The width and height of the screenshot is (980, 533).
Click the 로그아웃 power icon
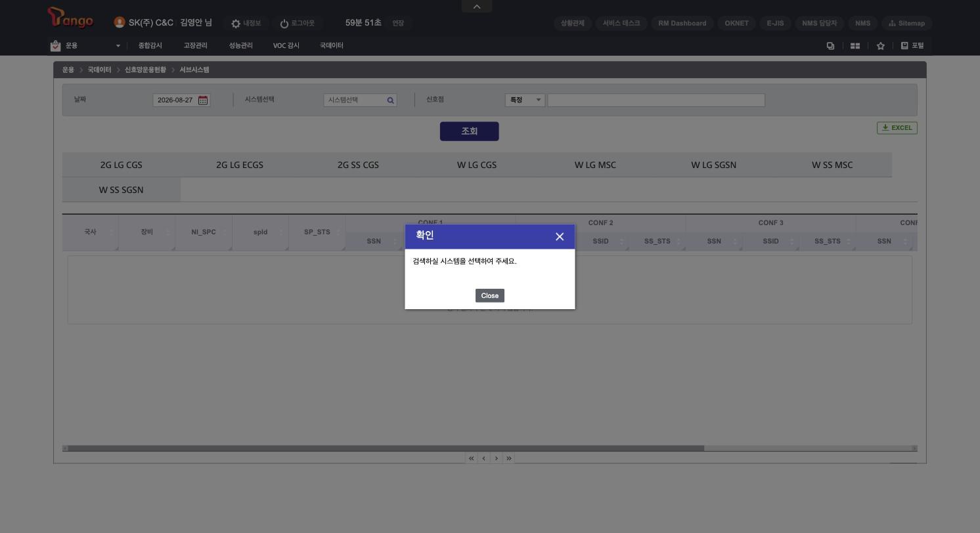(284, 24)
